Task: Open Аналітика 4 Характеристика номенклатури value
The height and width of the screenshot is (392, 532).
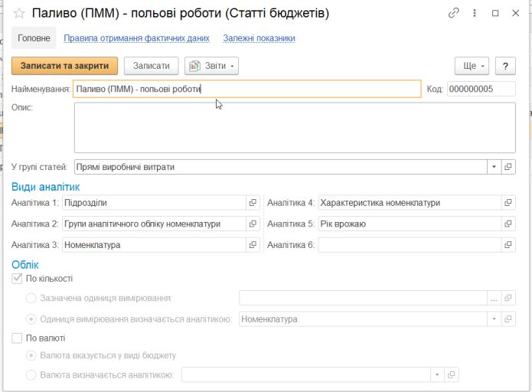Action: tap(508, 203)
